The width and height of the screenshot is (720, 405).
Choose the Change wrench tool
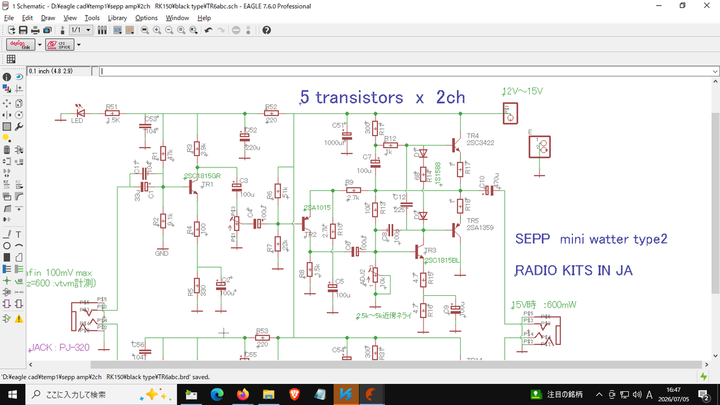19,127
